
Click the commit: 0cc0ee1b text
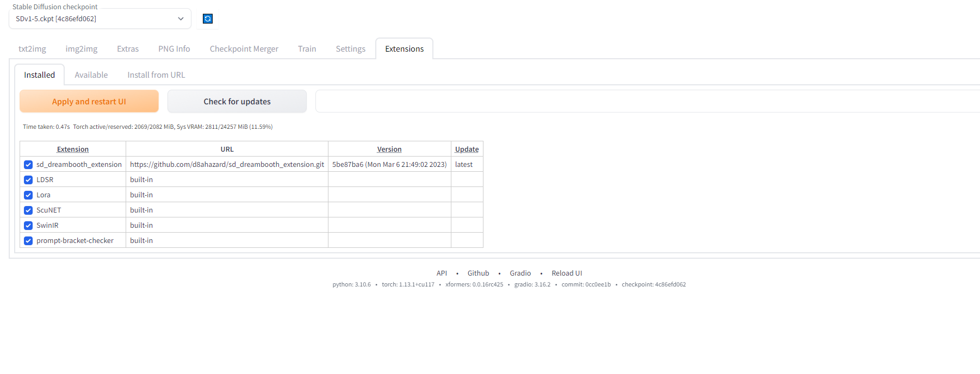tap(586, 285)
